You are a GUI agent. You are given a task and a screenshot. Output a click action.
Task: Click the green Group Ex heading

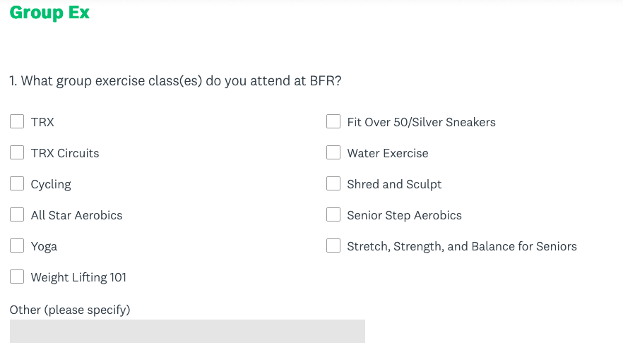coord(49,13)
